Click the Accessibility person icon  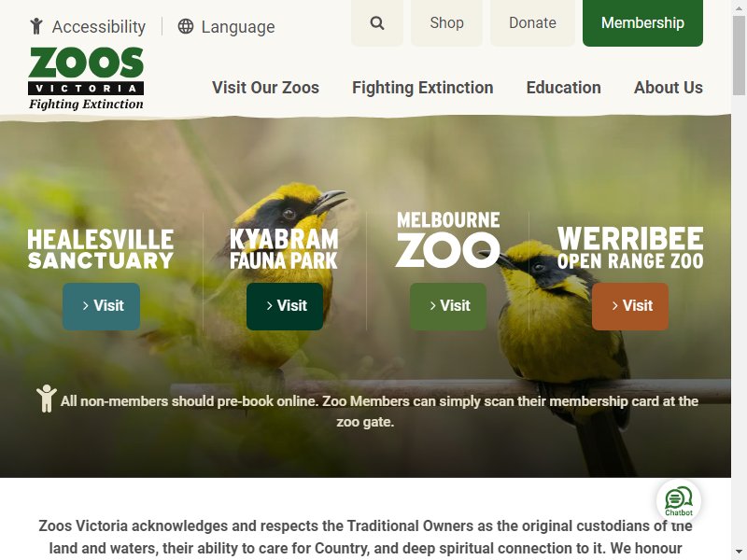pyautogui.click(x=36, y=26)
